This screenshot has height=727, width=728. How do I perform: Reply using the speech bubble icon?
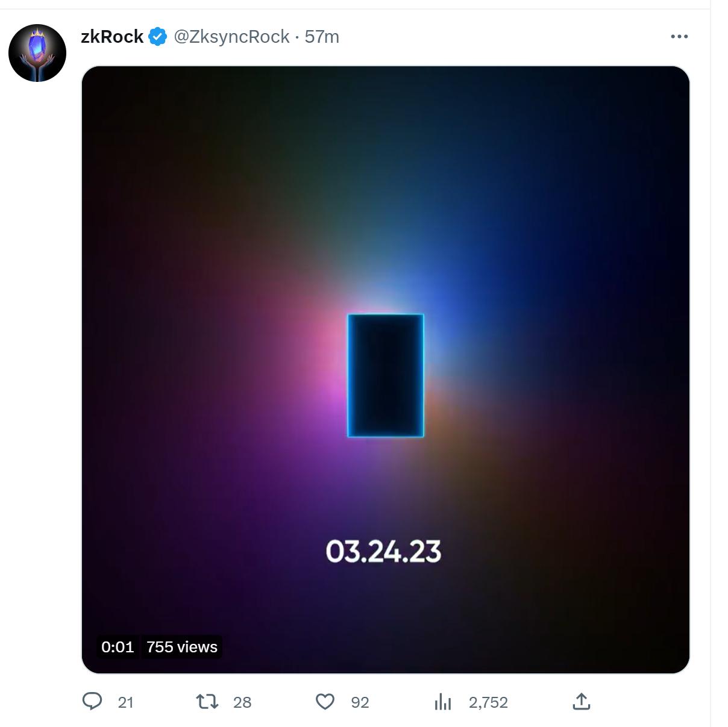tap(92, 702)
